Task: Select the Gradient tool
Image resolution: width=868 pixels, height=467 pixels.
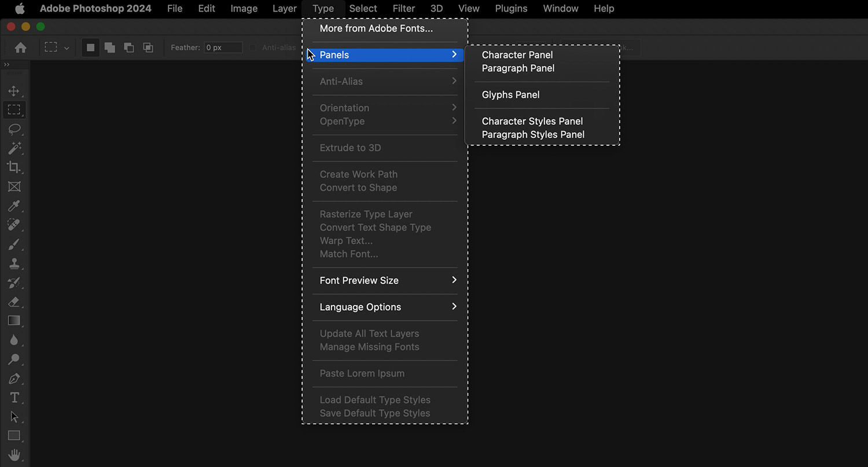Action: coord(14,321)
